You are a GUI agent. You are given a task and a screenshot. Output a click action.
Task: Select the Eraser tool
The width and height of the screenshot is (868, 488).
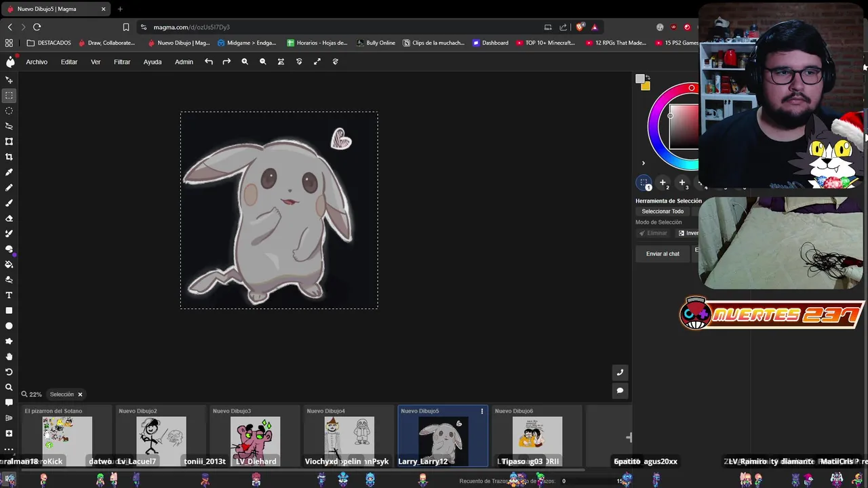pos(9,218)
